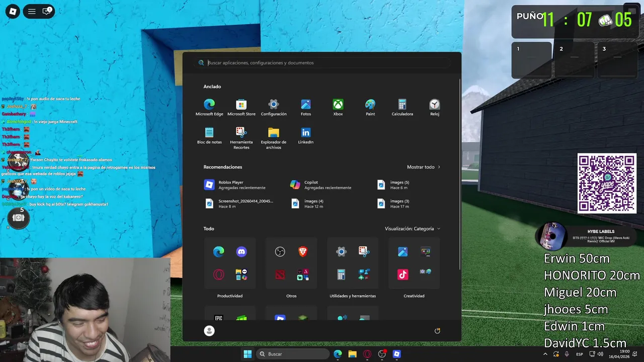Viewport: 644px width, 362px height.
Task: Click microphone icon in system tray
Action: click(567, 354)
